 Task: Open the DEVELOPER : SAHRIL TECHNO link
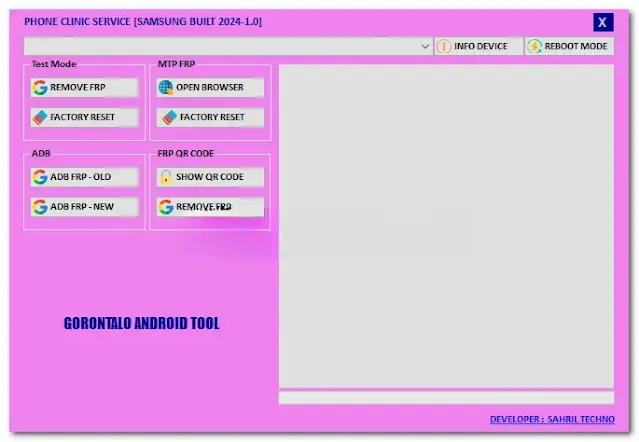[x=552, y=419]
